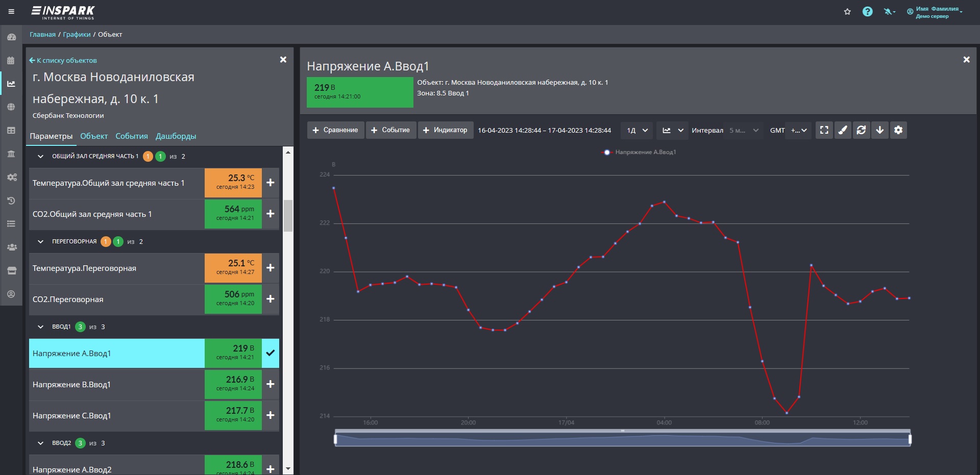This screenshot has height=475, width=980.
Task: Click the INSPARK logo
Action: tap(63, 12)
